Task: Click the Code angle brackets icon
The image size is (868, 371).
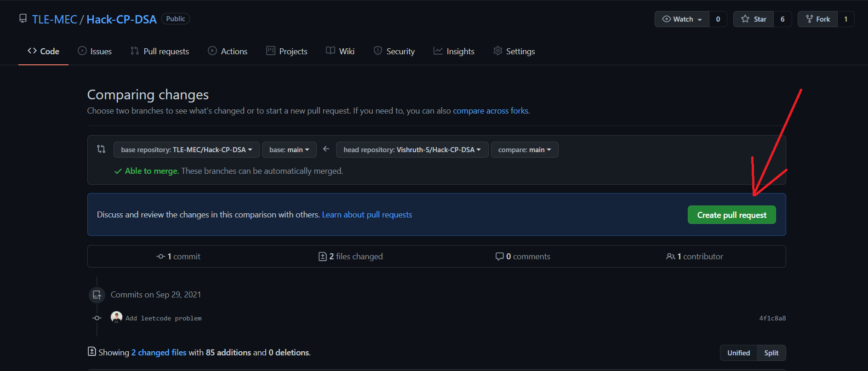Action: [x=32, y=51]
